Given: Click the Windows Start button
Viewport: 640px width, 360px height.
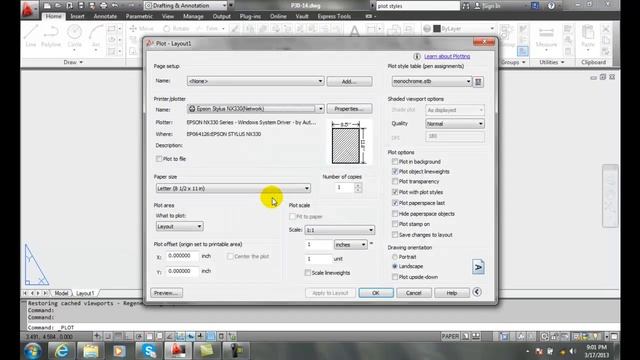Looking at the screenshot, I should [32, 351].
